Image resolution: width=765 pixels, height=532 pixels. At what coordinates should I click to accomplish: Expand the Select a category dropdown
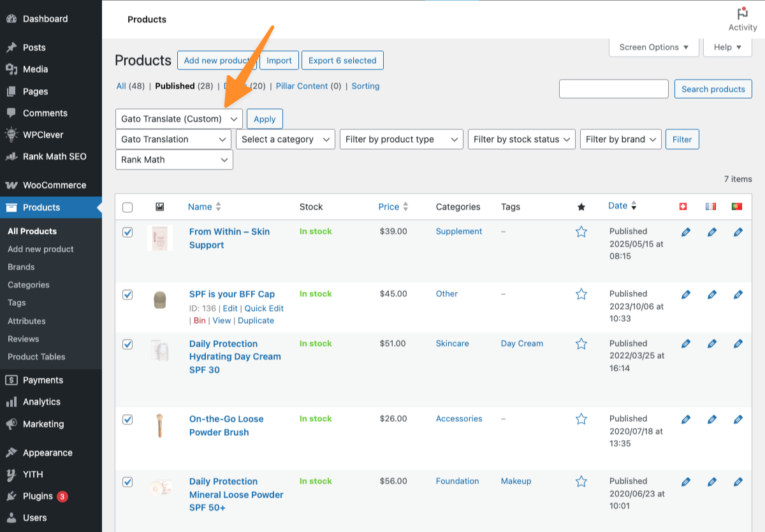pos(285,139)
